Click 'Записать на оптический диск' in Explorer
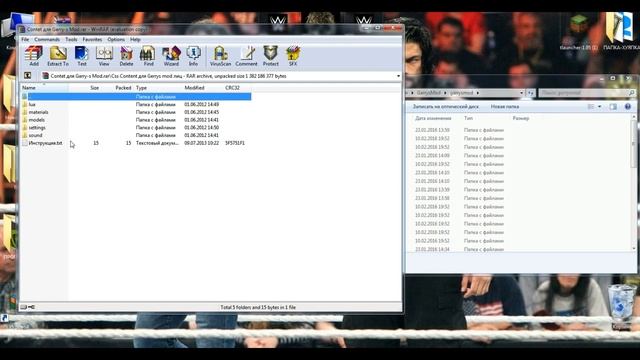 [445, 107]
